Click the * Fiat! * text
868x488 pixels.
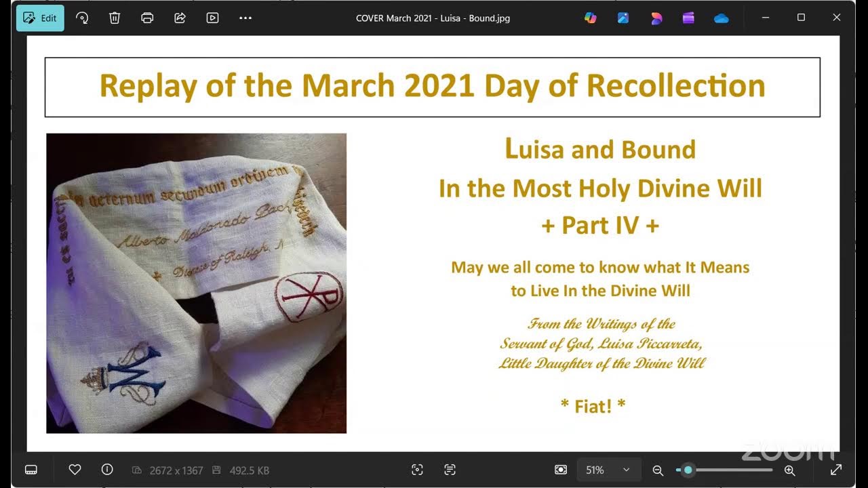point(593,406)
